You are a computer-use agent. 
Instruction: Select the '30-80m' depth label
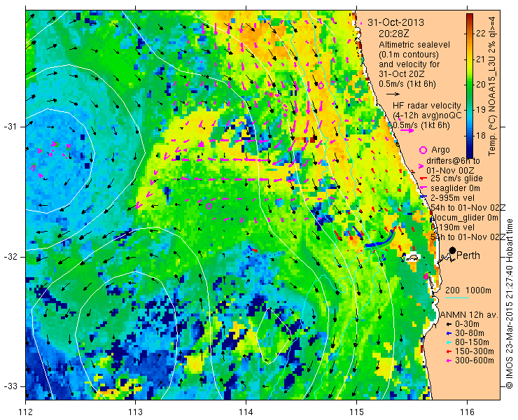470,333
